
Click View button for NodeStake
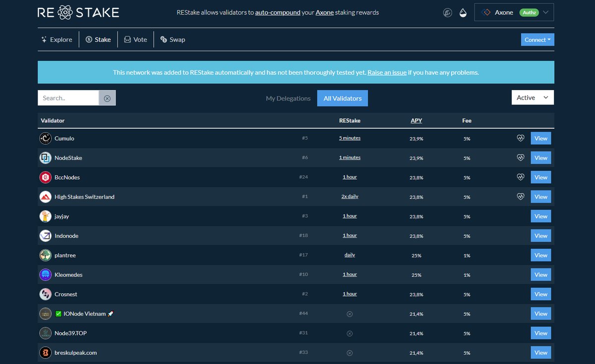(541, 158)
